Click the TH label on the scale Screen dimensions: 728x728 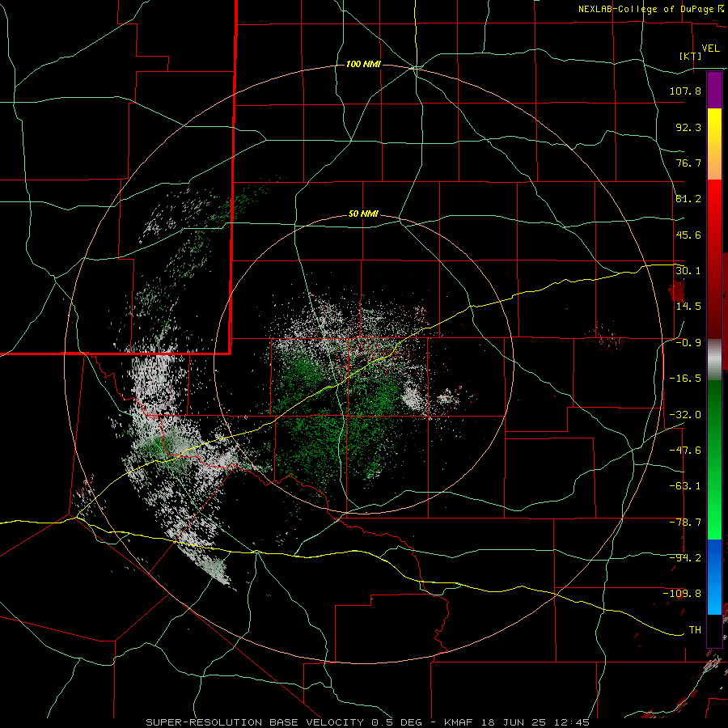click(695, 630)
